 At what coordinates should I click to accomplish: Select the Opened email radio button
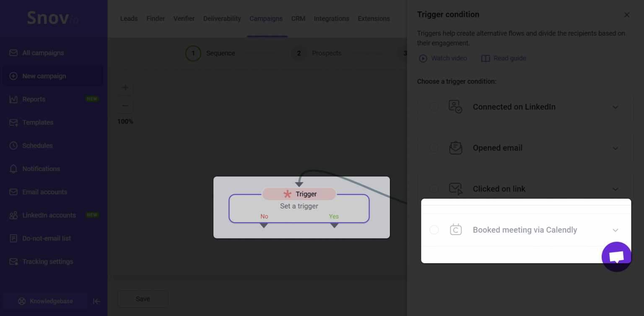(x=434, y=148)
